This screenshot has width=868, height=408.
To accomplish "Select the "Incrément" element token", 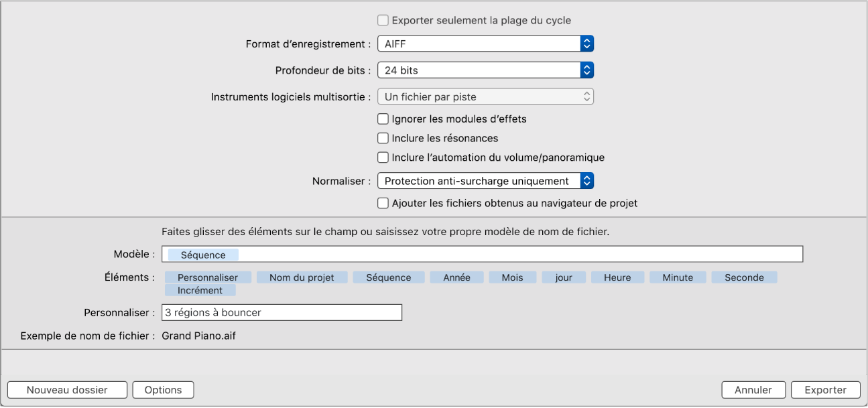I will tap(201, 290).
